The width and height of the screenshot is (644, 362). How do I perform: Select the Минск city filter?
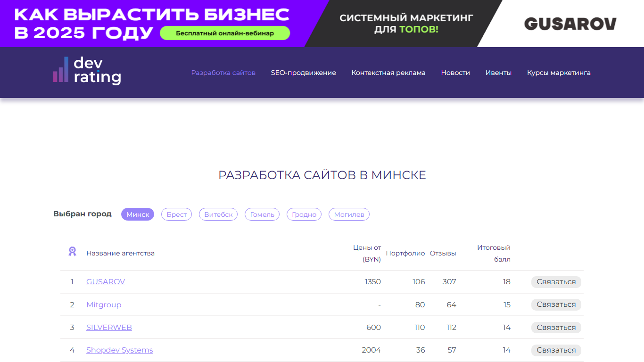click(138, 214)
